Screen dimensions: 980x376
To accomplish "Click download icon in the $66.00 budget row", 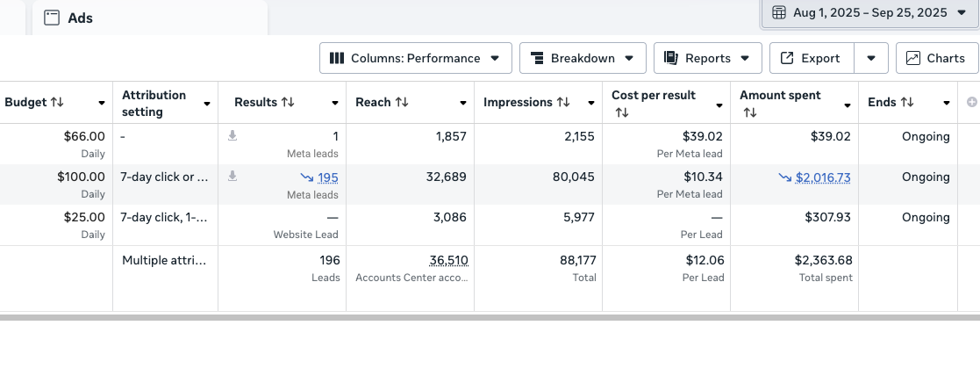I will [x=232, y=136].
